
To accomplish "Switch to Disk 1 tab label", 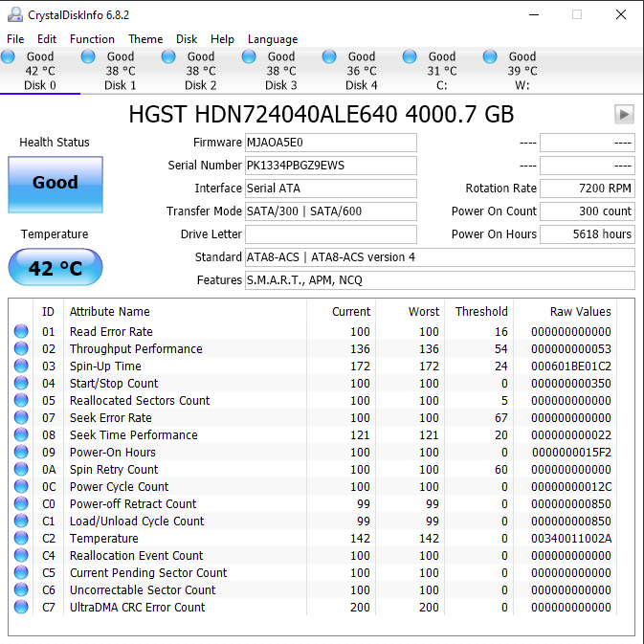I will 120,85.
